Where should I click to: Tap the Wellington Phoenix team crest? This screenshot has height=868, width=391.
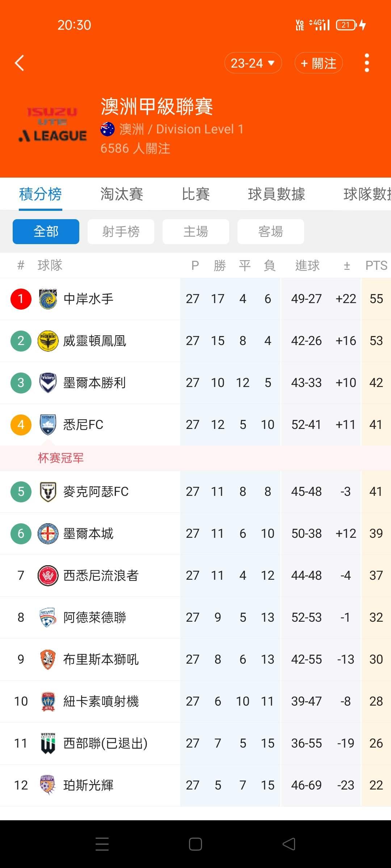click(48, 341)
